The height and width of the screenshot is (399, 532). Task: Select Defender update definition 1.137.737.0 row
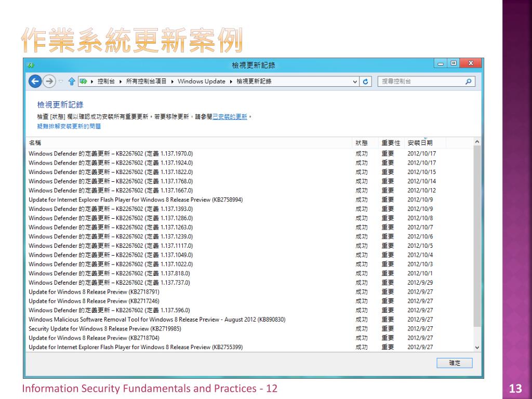(x=250, y=282)
